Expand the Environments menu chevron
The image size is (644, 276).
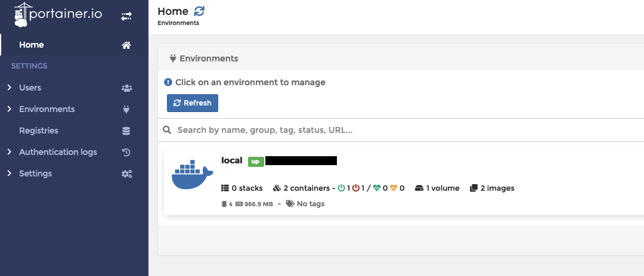(x=10, y=109)
